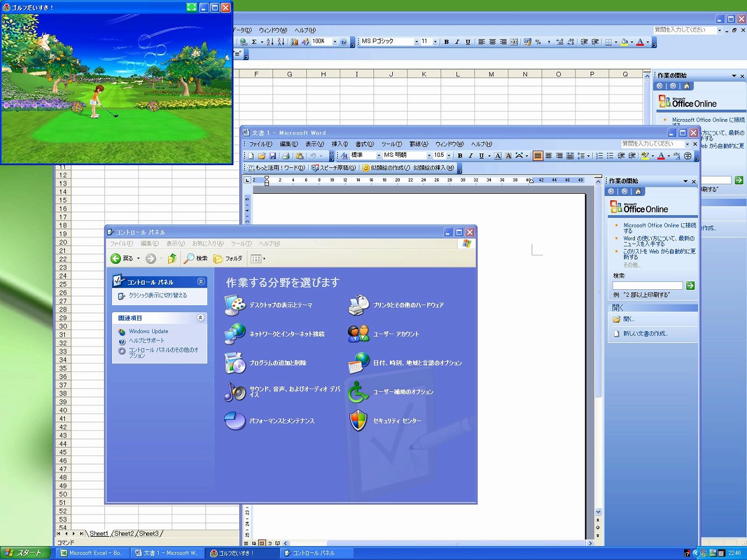Click the Save icon in Word toolbar
Screen dimensions: 747x560
[x=273, y=156]
